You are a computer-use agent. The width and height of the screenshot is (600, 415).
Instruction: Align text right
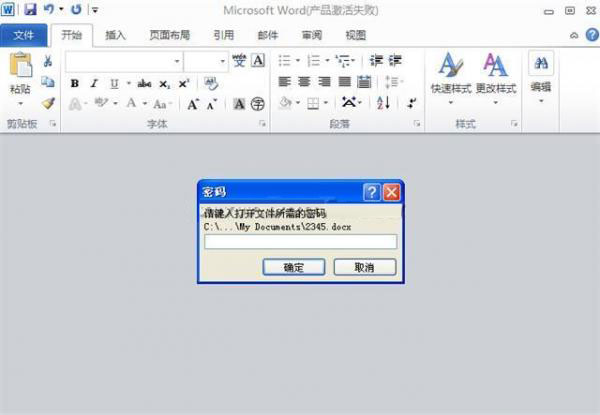(324, 81)
